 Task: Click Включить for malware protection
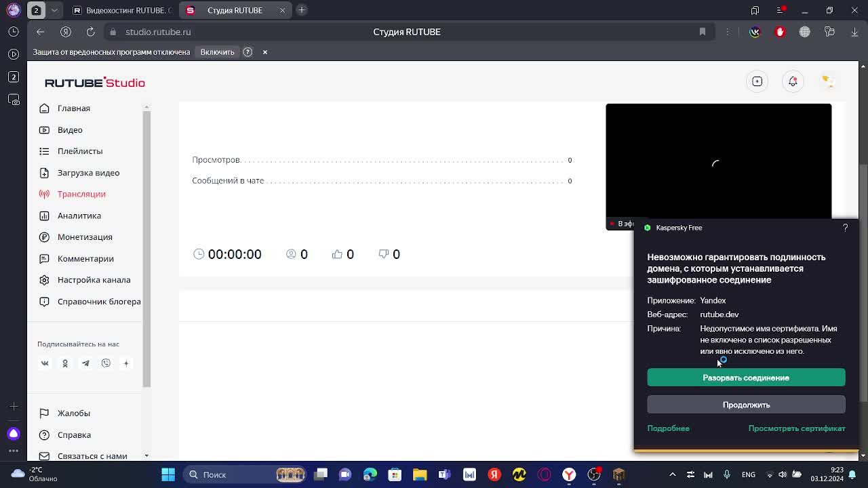[217, 52]
